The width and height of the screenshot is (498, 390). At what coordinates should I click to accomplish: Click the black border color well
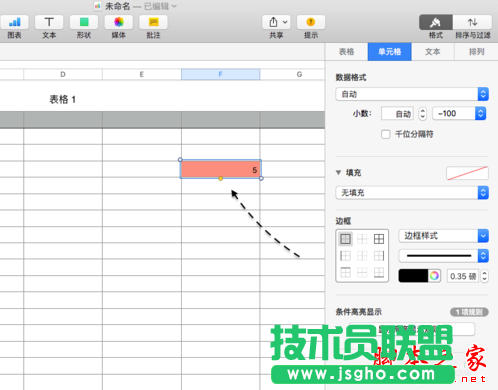pos(413,276)
